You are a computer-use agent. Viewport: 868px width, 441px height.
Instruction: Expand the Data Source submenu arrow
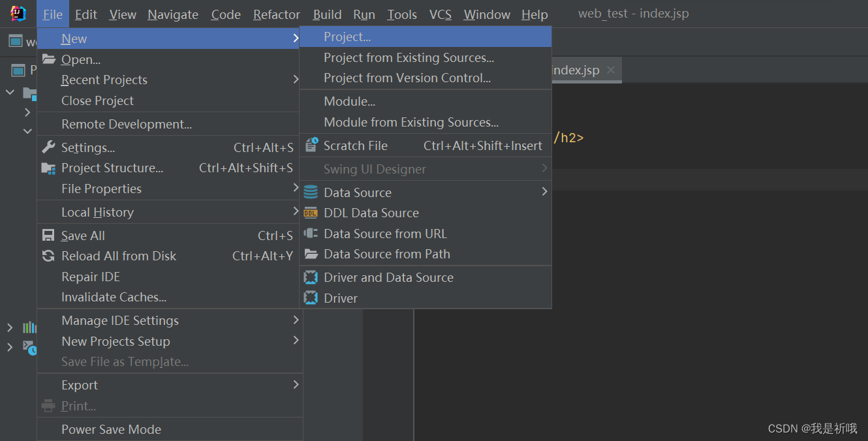point(544,192)
